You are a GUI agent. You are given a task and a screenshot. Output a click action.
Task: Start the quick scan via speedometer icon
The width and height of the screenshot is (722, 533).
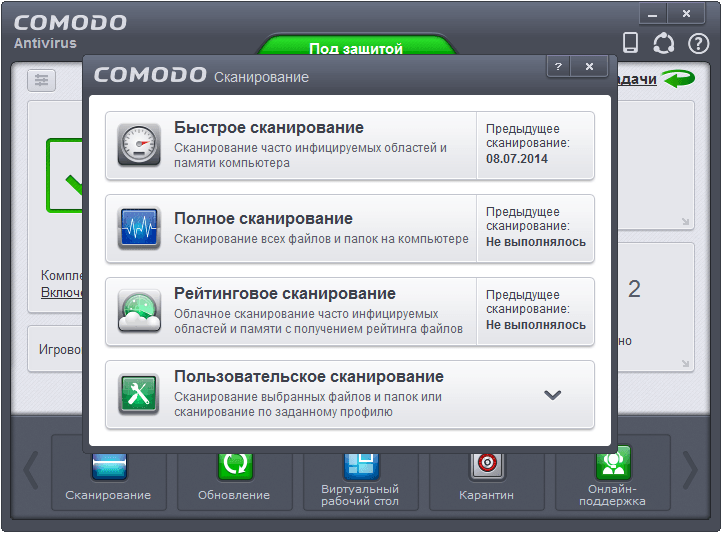pyautogui.click(x=139, y=145)
